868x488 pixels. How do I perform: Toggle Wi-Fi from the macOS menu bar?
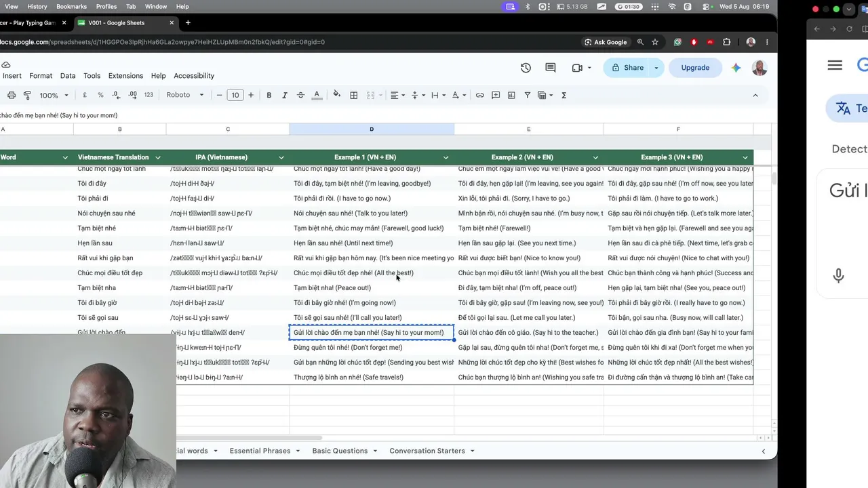[672, 7]
